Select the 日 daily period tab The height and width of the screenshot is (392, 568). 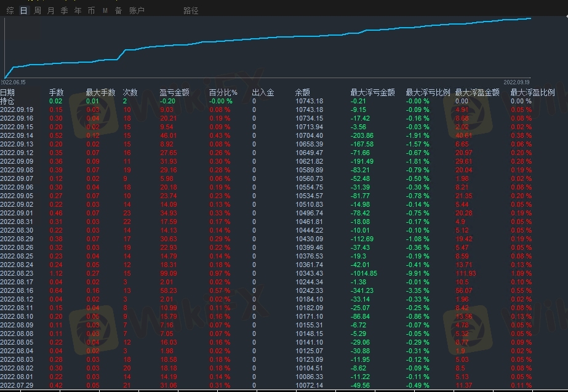[x=23, y=10]
